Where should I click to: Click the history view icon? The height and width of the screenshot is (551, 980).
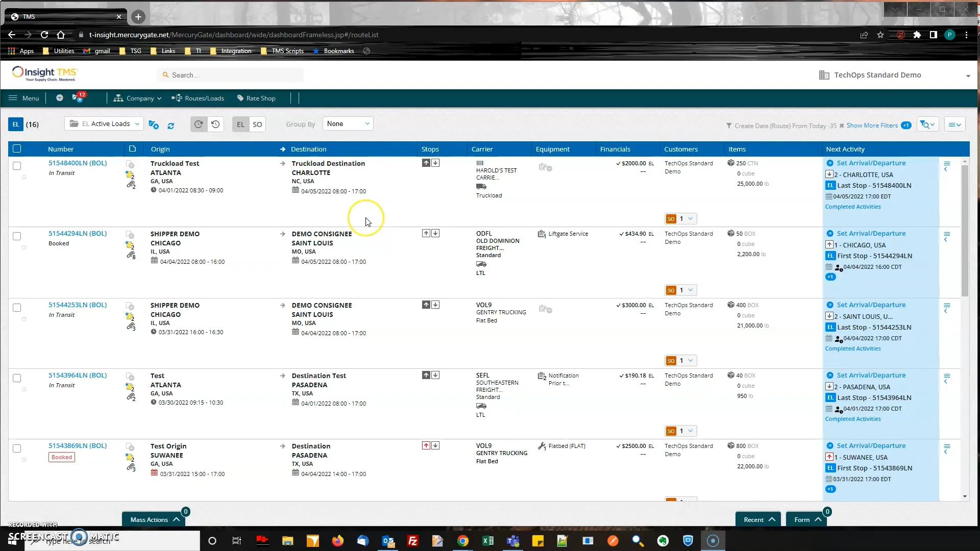pos(215,124)
